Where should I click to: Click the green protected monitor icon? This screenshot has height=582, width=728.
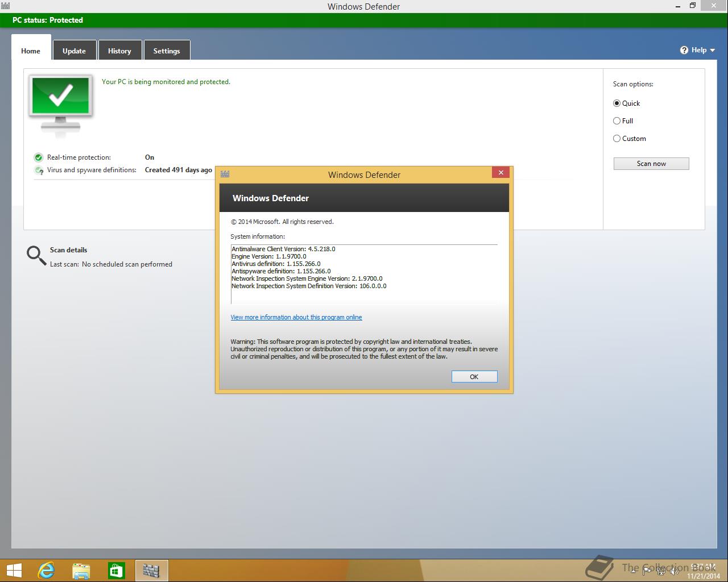60,105
